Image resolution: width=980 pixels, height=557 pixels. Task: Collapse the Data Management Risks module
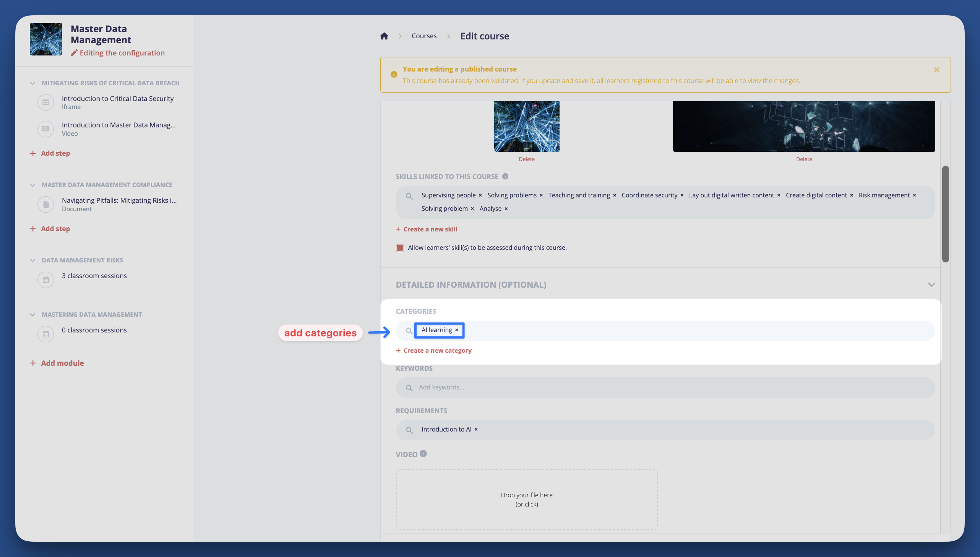pos(32,260)
